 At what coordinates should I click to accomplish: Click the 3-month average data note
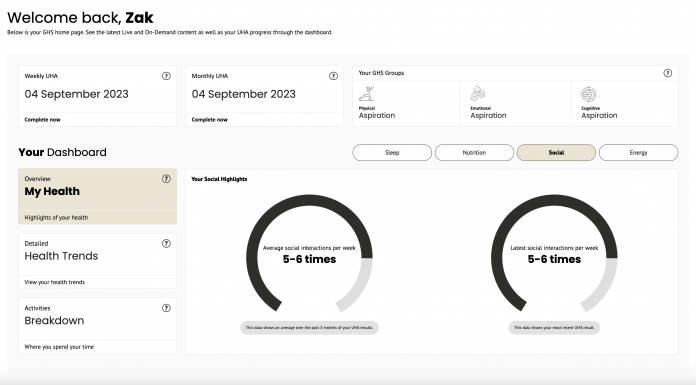(309, 328)
